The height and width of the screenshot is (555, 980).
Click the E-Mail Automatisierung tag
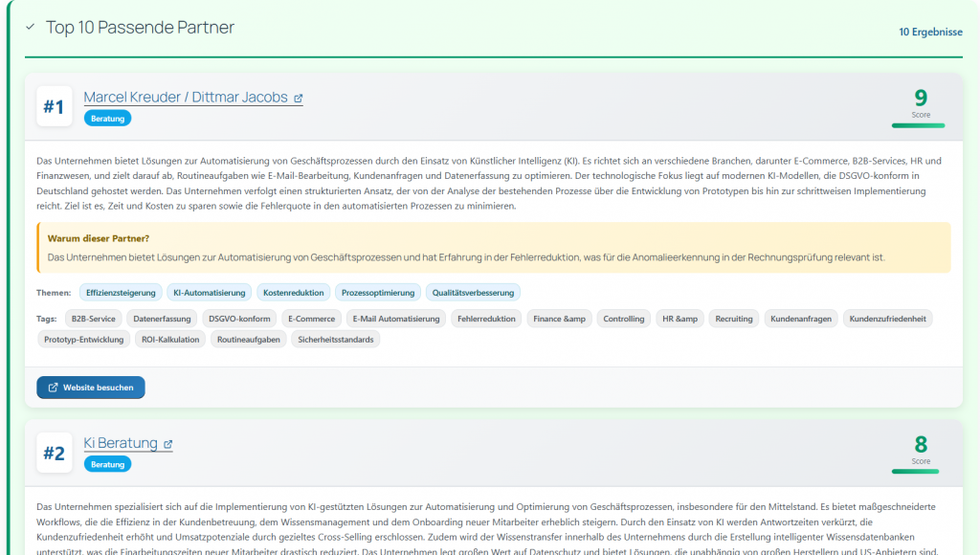click(x=395, y=319)
